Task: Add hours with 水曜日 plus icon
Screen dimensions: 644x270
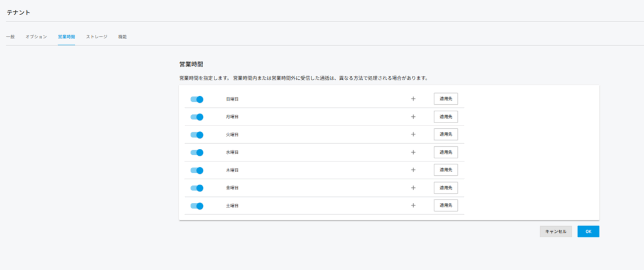Action: coord(413,152)
